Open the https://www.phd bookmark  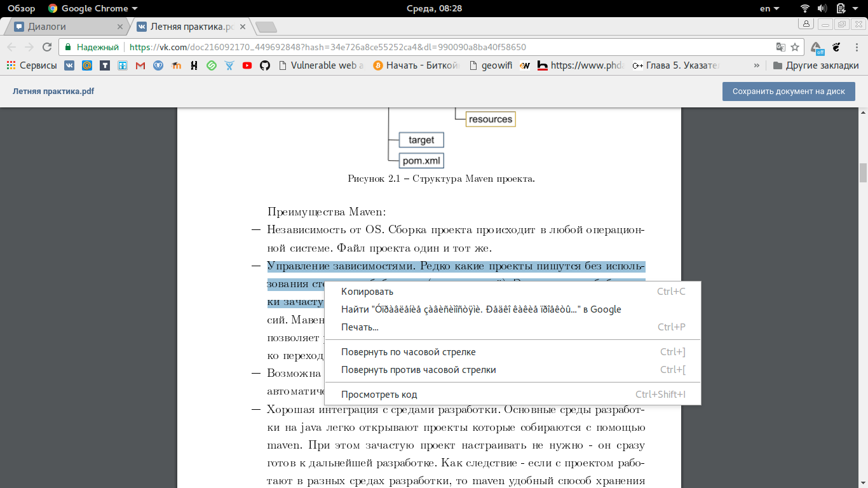(x=581, y=65)
